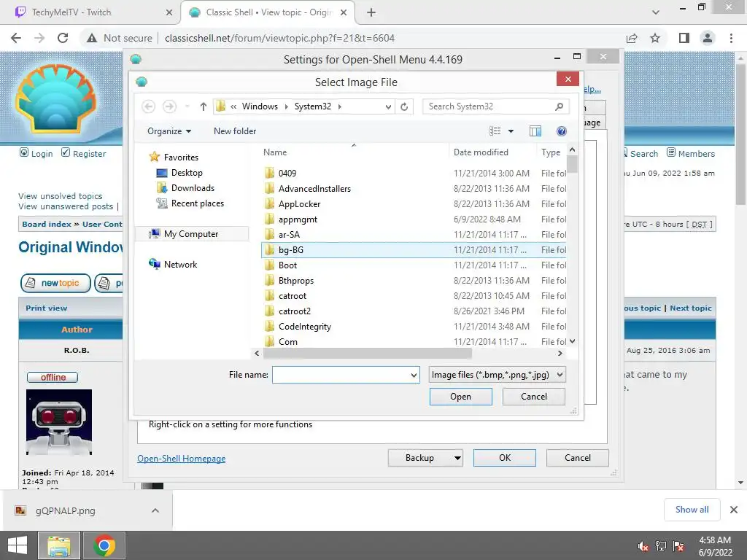Toggle the preview pane icon
Screen dimensions: 747x560
(x=535, y=131)
